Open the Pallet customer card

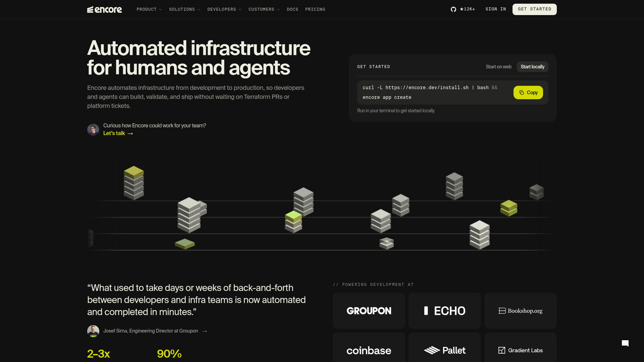click(x=445, y=347)
